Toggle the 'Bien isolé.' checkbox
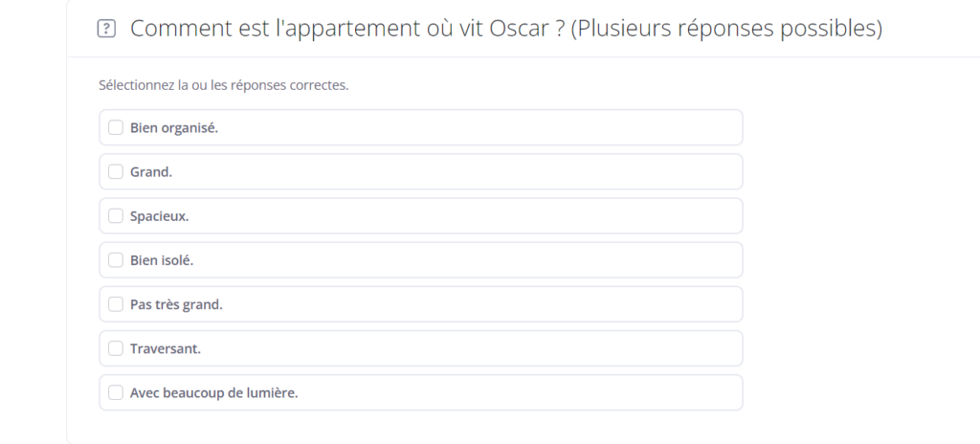980x444 pixels. coord(116,260)
